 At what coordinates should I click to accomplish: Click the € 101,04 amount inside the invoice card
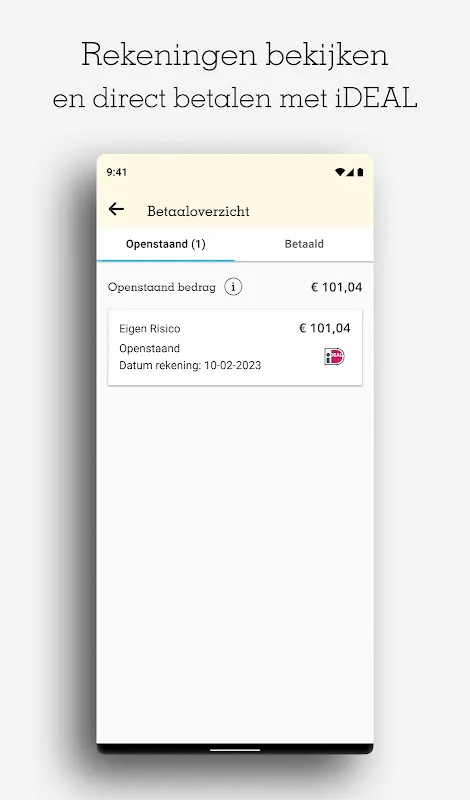325,328
